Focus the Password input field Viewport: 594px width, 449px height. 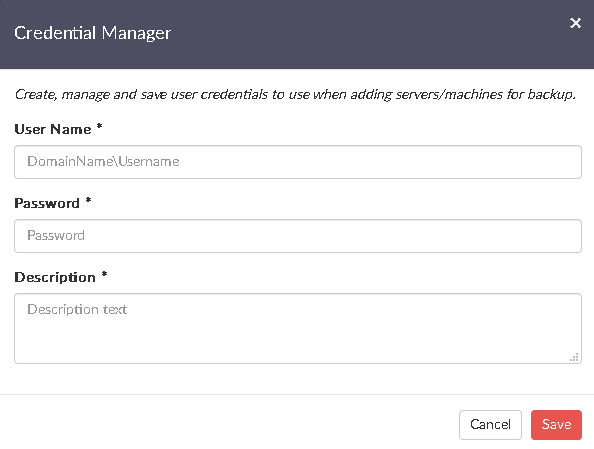tap(298, 236)
